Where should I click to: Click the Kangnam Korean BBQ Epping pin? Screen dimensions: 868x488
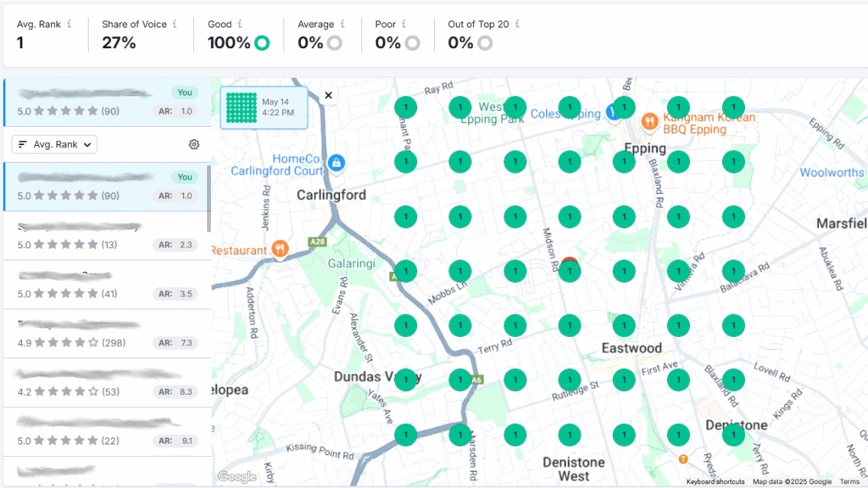tap(650, 121)
